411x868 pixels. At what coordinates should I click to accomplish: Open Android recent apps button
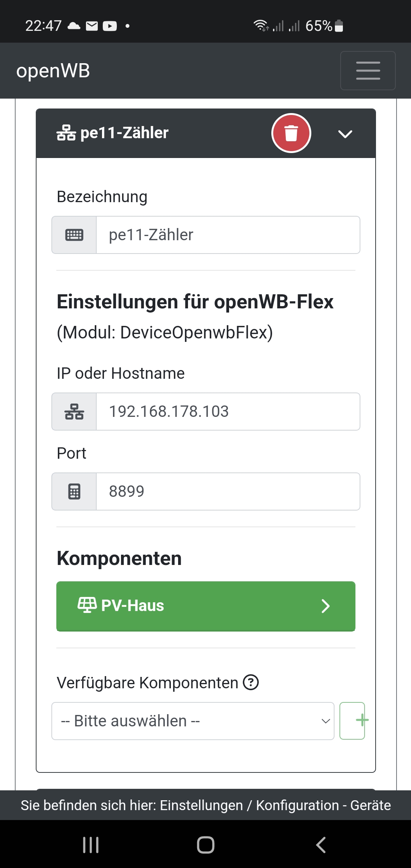tap(91, 845)
